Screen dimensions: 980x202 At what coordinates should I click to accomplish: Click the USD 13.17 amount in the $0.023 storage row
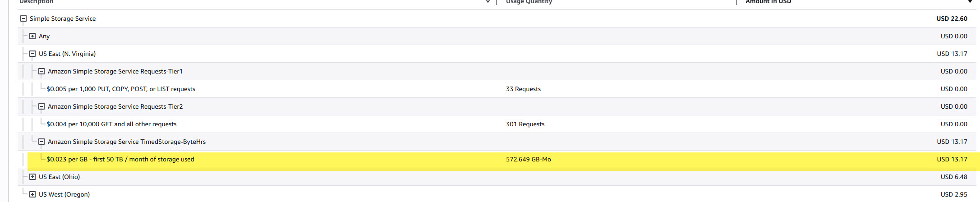pos(952,159)
